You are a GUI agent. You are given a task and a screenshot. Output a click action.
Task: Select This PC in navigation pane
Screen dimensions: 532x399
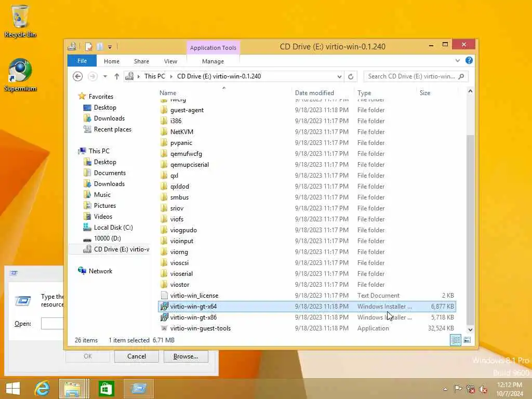click(x=99, y=151)
